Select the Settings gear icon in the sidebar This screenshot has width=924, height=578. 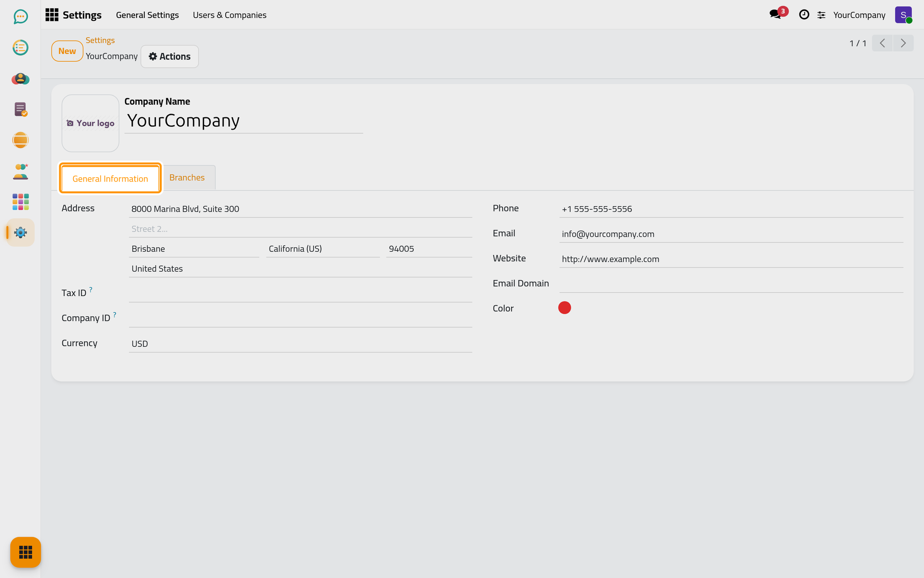[20, 233]
